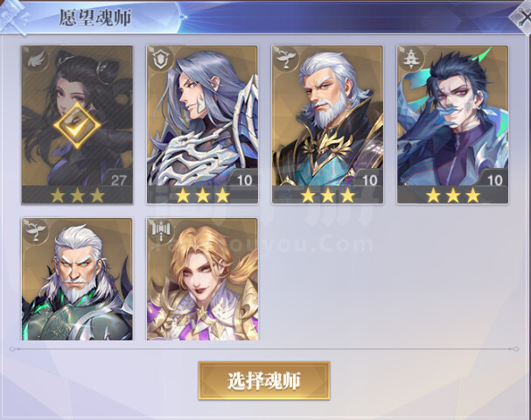Click the 27 level badge on the checked card

(118, 178)
